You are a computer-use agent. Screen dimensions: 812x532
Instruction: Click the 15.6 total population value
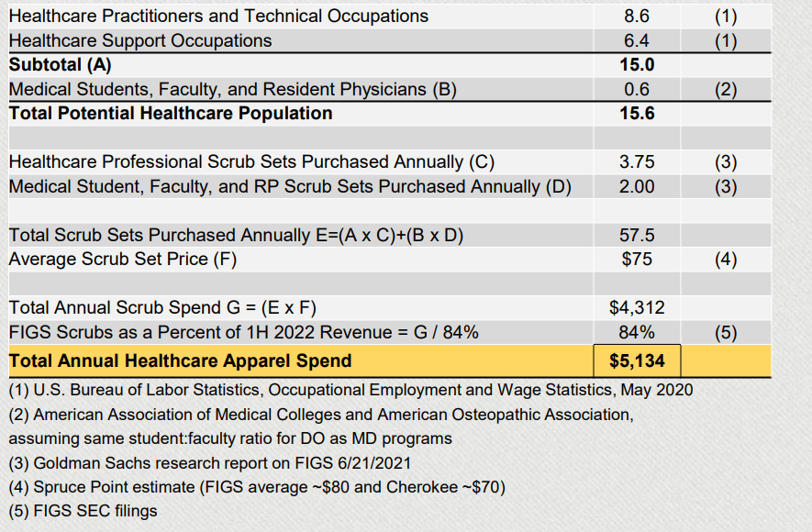(x=638, y=113)
